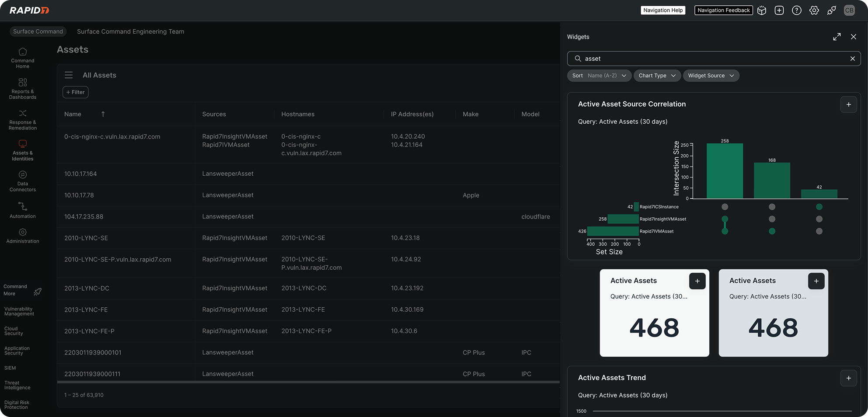Image resolution: width=868 pixels, height=417 pixels.
Task: Open the cube icon in top bar
Action: pyautogui.click(x=762, y=10)
